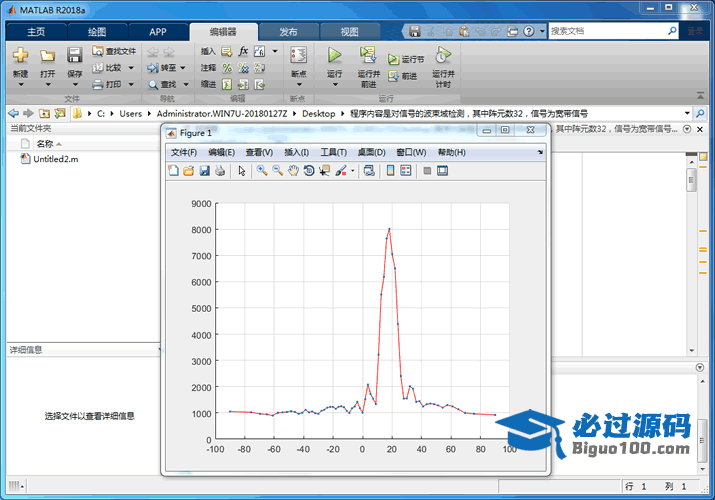Toggle the Pan hand tool in Figure 1
715x500 pixels.
click(x=293, y=171)
